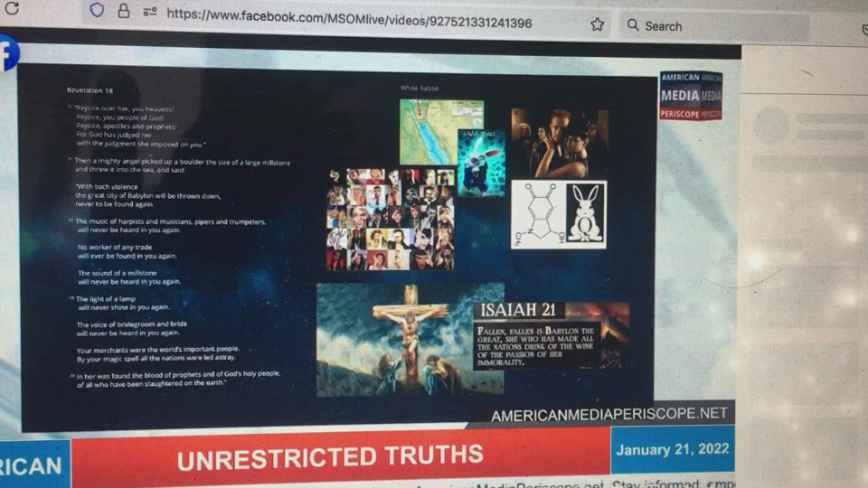Open the site permissions icon

click(x=150, y=13)
